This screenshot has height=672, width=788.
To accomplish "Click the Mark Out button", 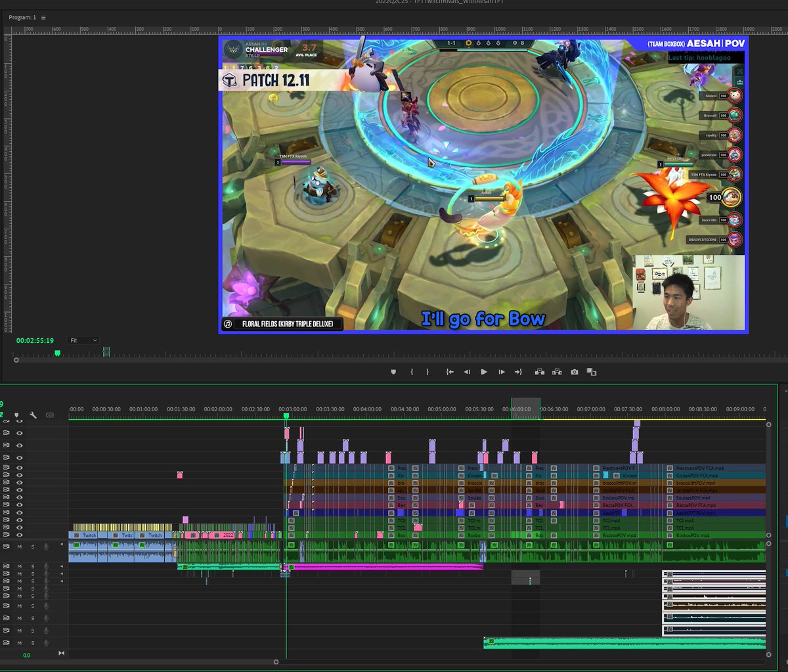I will [x=427, y=372].
